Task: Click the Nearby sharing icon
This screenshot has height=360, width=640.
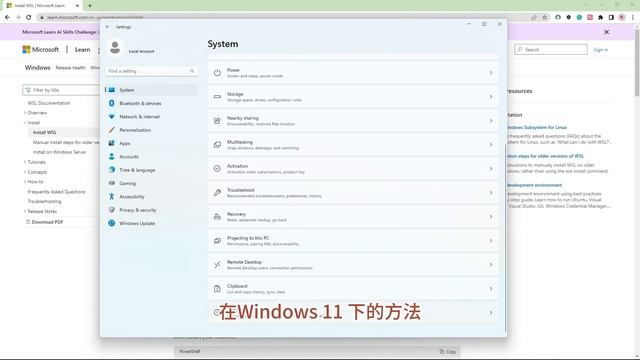Action: point(217,121)
